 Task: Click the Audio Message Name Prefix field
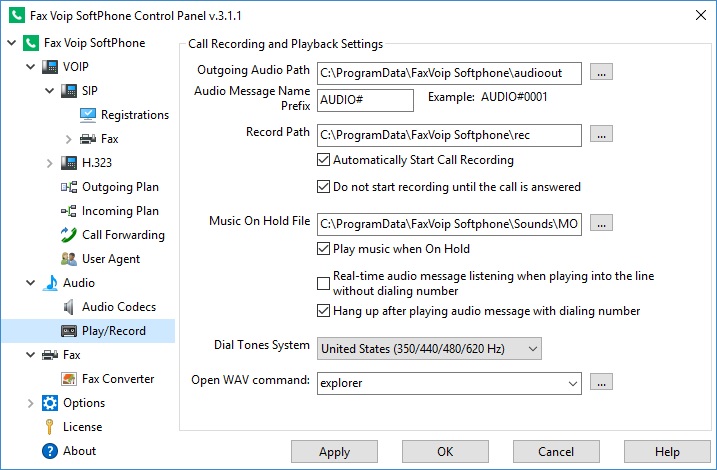pos(365,100)
